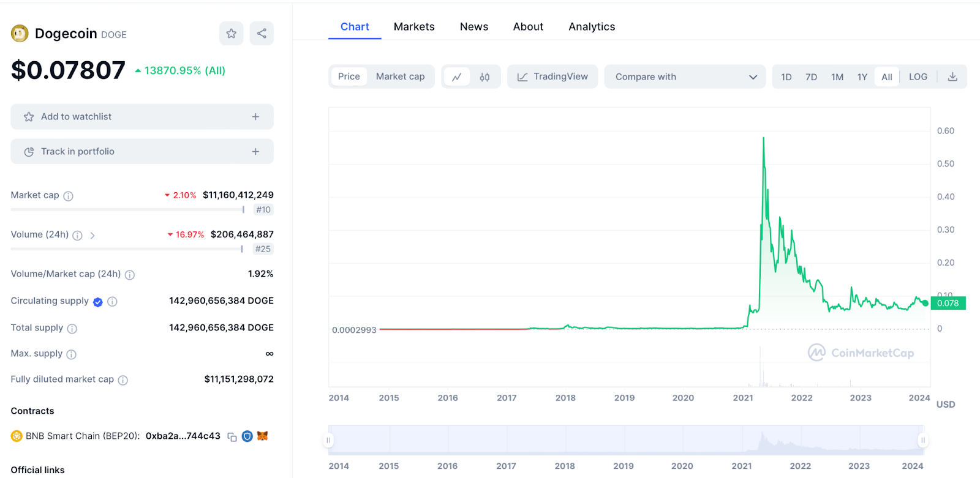This screenshot has width=980, height=478.
Task: Show Total supply info icon
Action: [72, 329]
